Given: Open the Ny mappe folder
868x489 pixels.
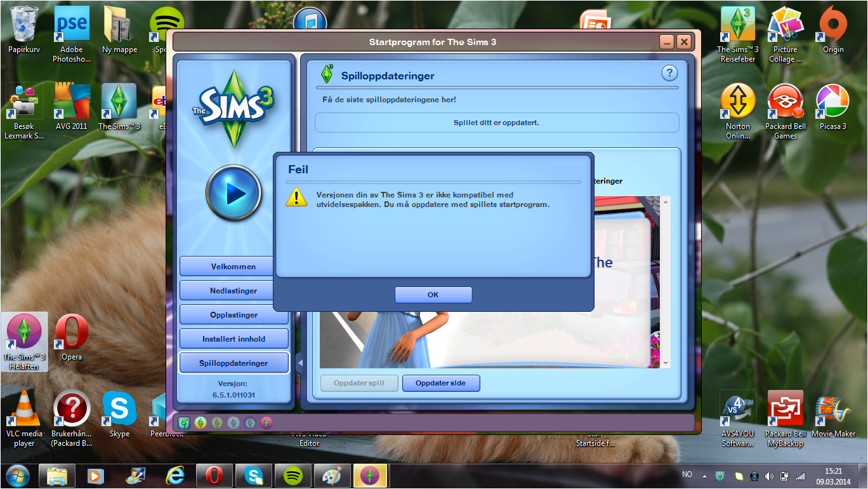Looking at the screenshot, I should (119, 30).
